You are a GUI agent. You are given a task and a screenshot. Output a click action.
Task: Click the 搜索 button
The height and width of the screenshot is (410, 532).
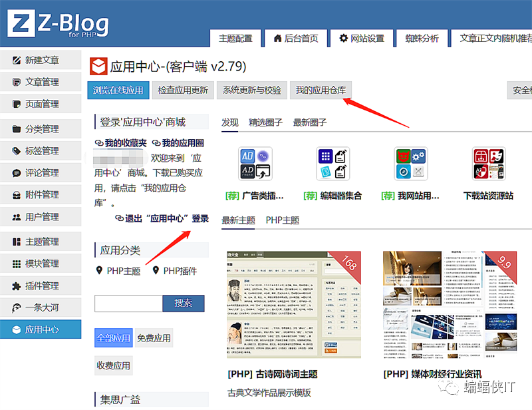183,303
